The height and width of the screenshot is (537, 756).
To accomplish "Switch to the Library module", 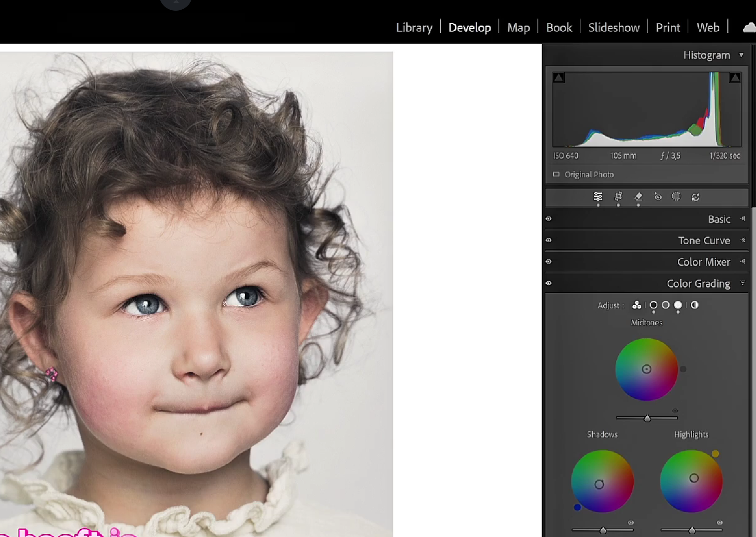I will tap(414, 28).
